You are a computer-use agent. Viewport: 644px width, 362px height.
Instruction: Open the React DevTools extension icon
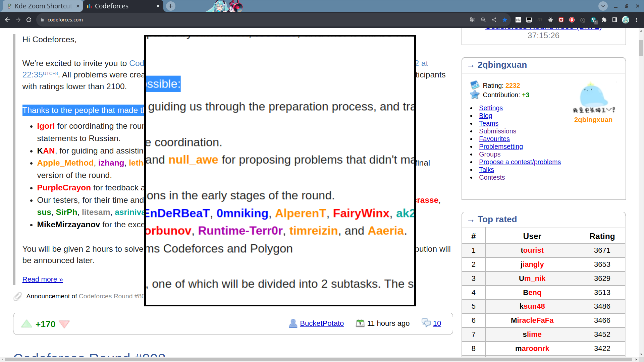tap(550, 20)
